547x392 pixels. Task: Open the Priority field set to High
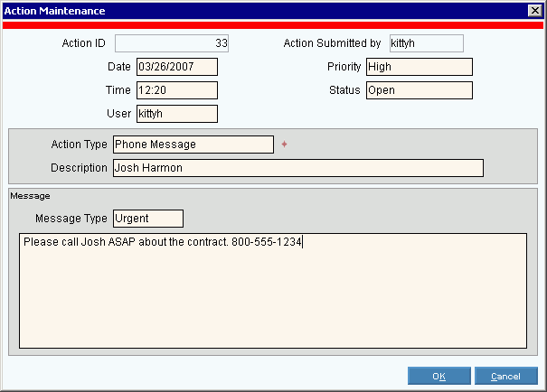point(419,67)
